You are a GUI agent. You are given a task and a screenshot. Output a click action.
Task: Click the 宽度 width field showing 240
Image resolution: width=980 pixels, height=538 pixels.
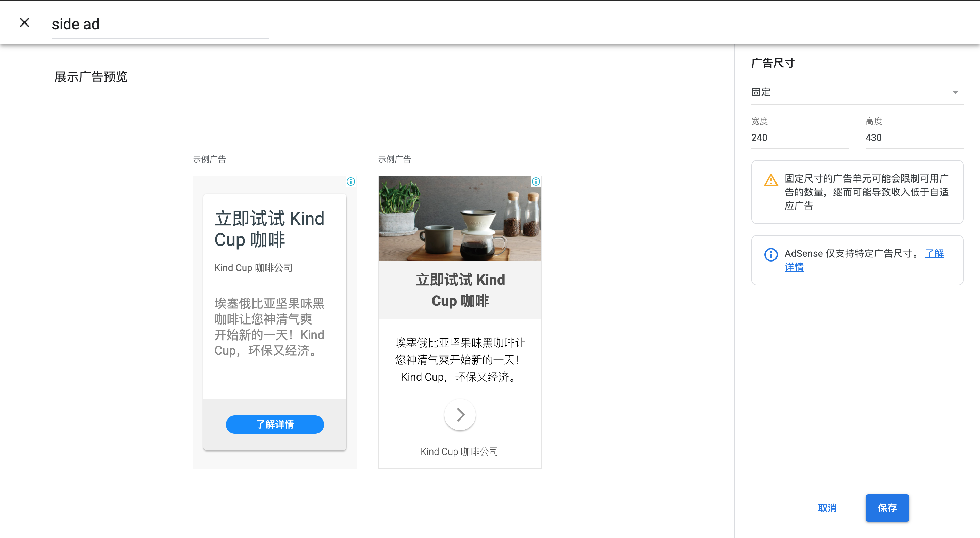click(799, 138)
